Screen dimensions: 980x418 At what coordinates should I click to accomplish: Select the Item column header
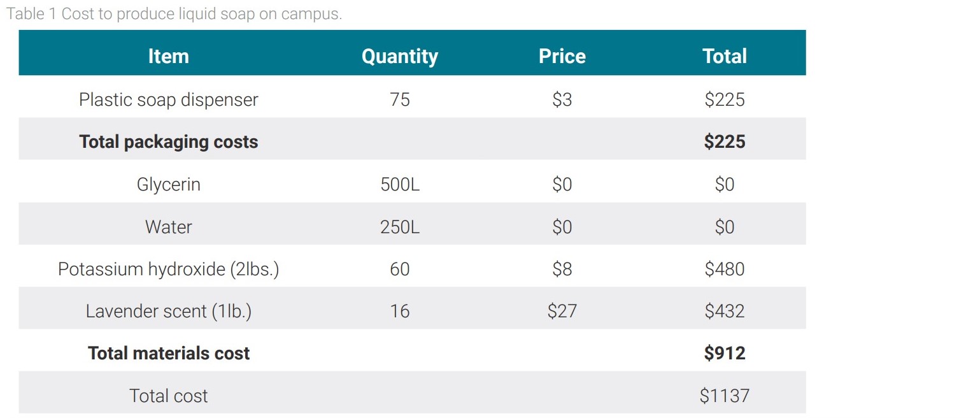click(168, 56)
